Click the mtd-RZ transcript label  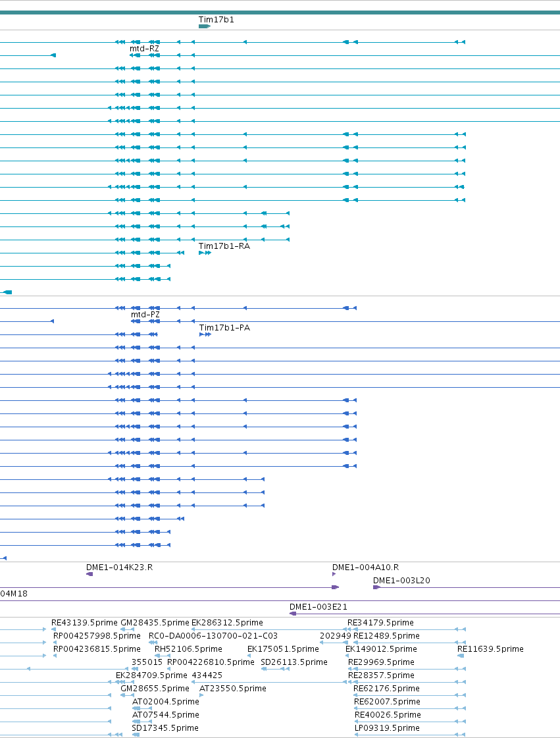pos(145,49)
